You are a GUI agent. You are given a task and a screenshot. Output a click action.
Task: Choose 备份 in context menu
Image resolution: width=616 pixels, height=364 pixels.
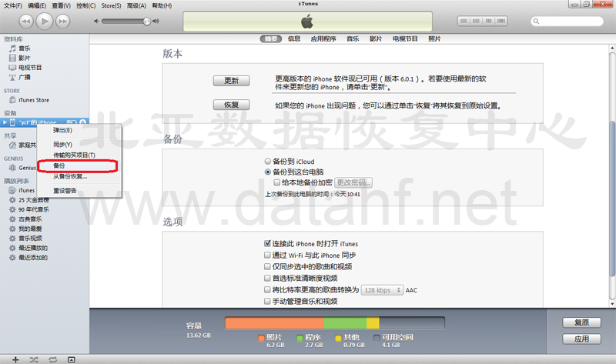tap(78, 165)
